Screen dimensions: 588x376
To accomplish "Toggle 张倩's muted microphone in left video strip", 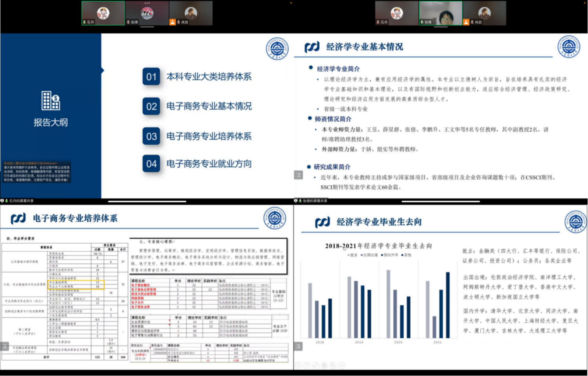I will [x=128, y=22].
